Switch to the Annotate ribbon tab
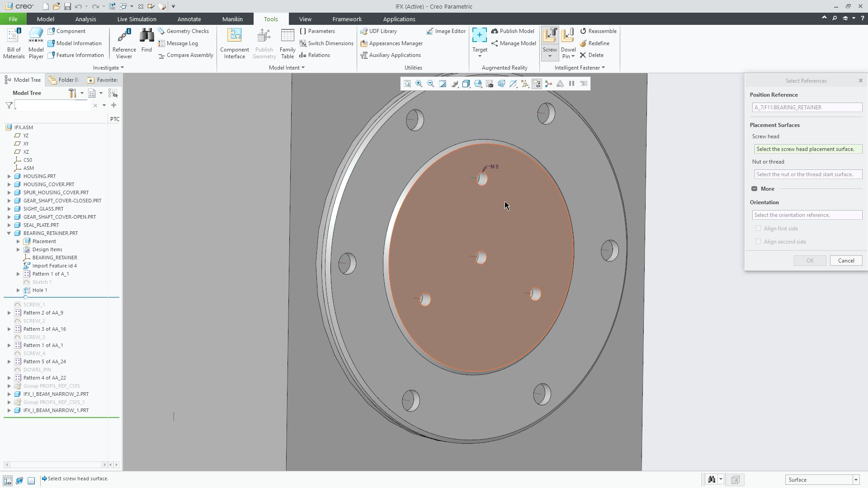The image size is (868, 488). point(189,19)
